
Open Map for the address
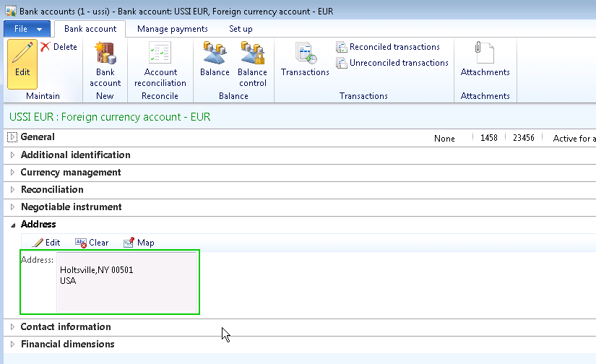coord(139,243)
